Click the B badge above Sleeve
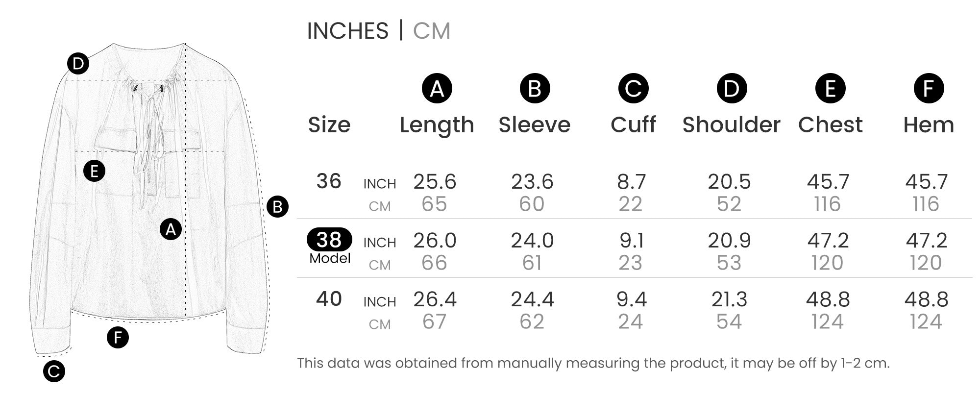The width and height of the screenshot is (980, 395). pyautogui.click(x=535, y=89)
